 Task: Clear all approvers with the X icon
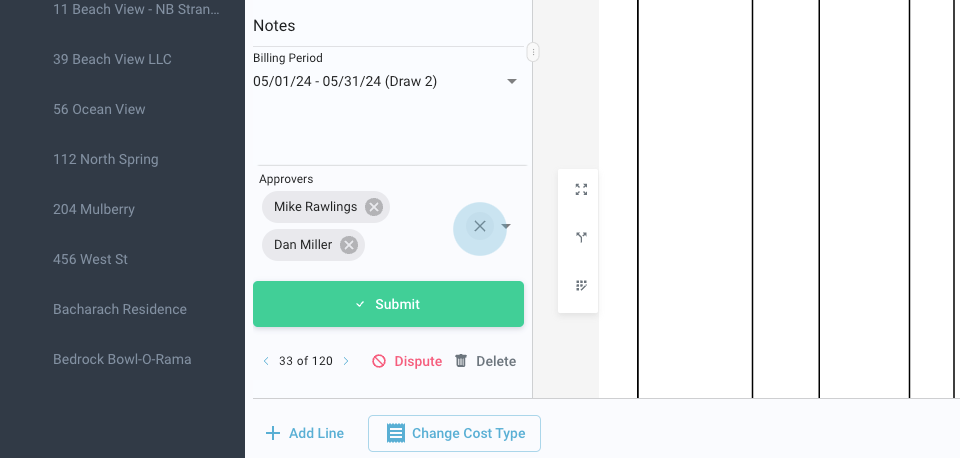tap(480, 227)
